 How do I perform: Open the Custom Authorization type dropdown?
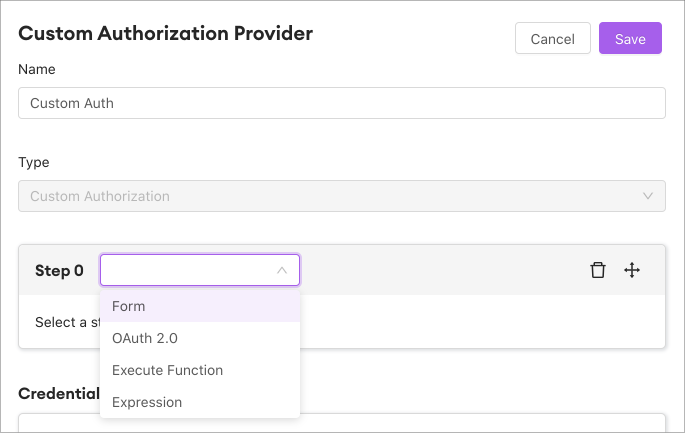click(x=341, y=196)
